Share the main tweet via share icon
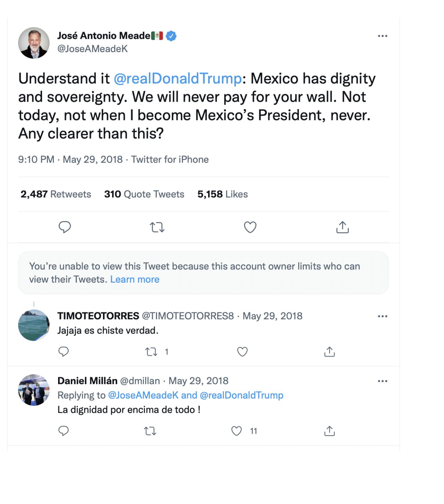Screen dimensions: 444x504 (x=342, y=227)
